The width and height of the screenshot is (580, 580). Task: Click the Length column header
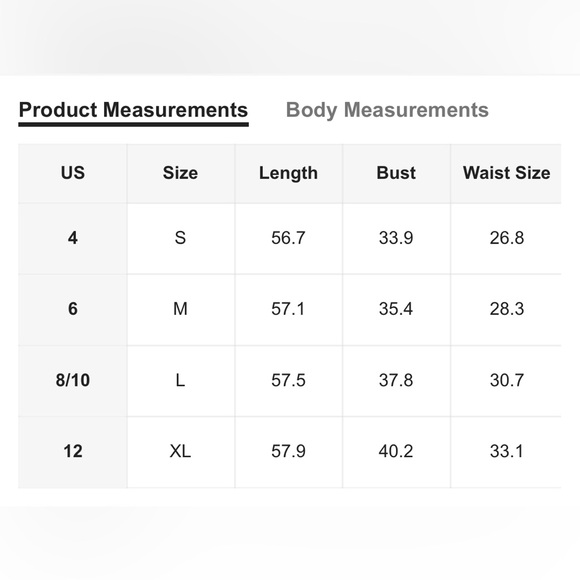(288, 173)
